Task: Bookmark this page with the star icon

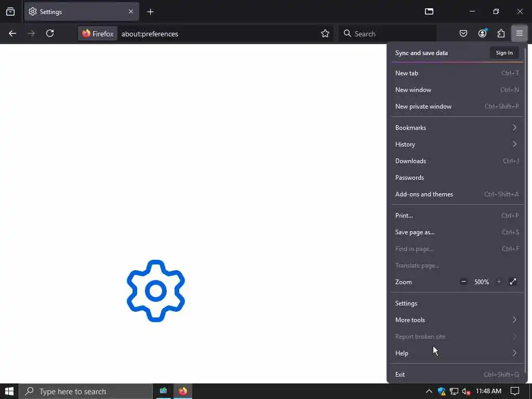Action: click(325, 33)
